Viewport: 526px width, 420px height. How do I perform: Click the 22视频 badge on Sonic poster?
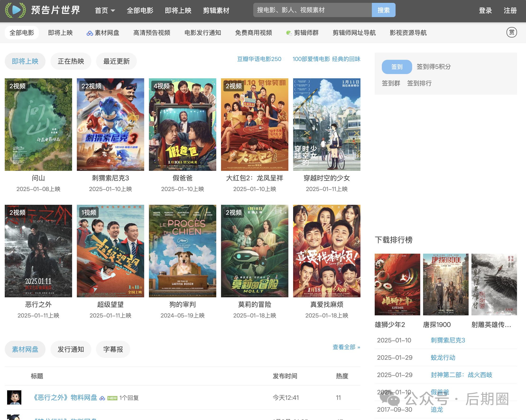click(x=91, y=86)
